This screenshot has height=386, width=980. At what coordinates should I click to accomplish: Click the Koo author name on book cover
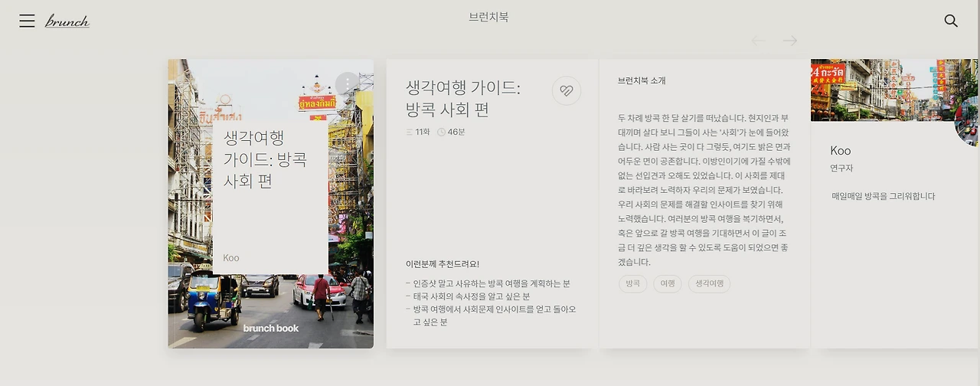pos(231,258)
